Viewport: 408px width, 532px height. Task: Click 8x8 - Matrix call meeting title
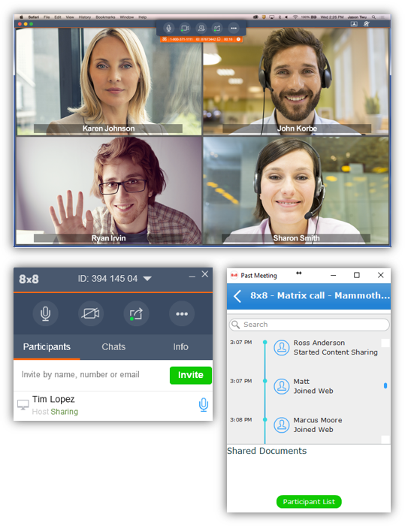320,296
